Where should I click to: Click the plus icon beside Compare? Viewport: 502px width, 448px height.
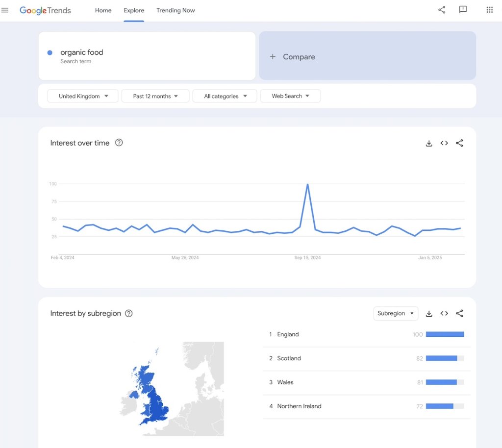pyautogui.click(x=273, y=57)
